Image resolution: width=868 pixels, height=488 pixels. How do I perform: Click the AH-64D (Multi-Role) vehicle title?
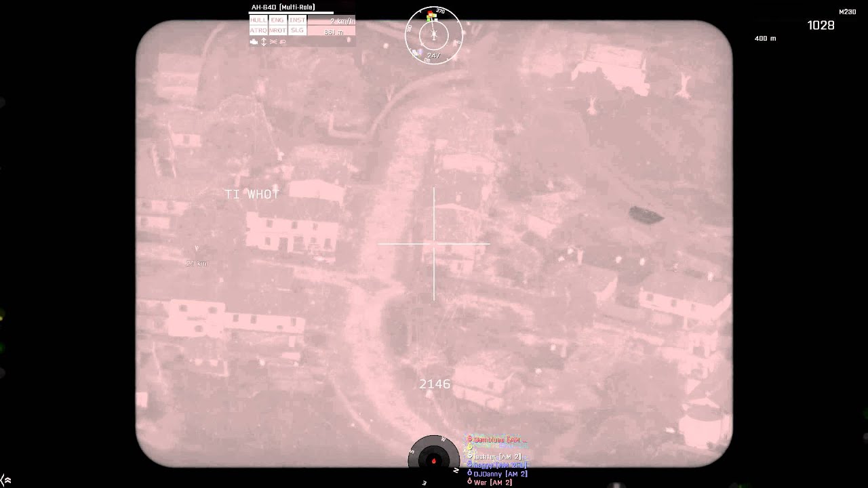[x=283, y=7]
